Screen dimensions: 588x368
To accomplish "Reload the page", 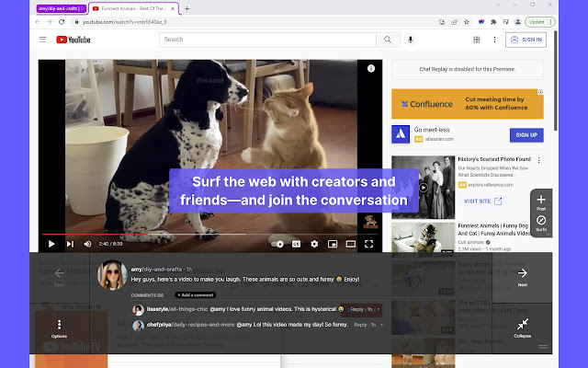I will pos(62,22).
